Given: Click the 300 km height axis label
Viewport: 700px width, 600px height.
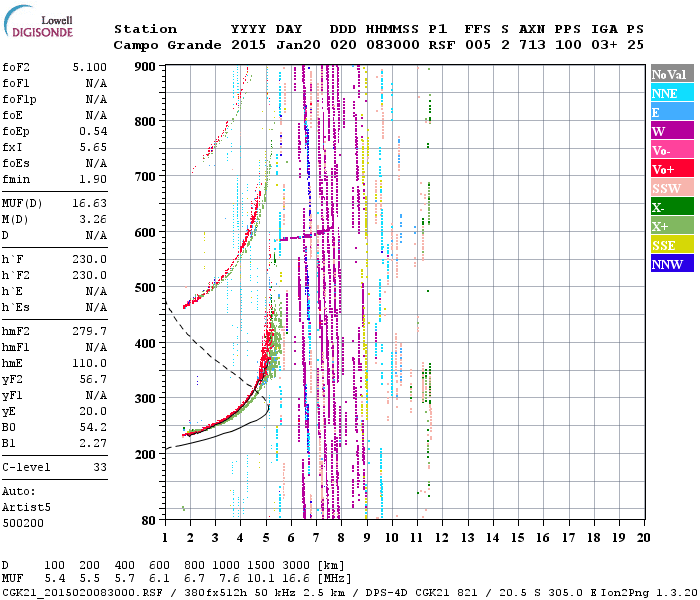Looking at the screenshot, I should 145,399.
